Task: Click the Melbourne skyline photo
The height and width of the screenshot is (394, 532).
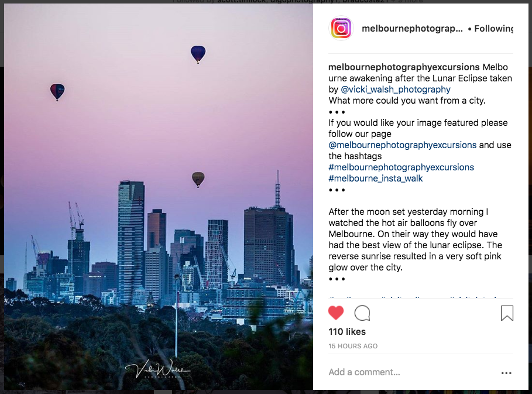Action: click(x=159, y=197)
